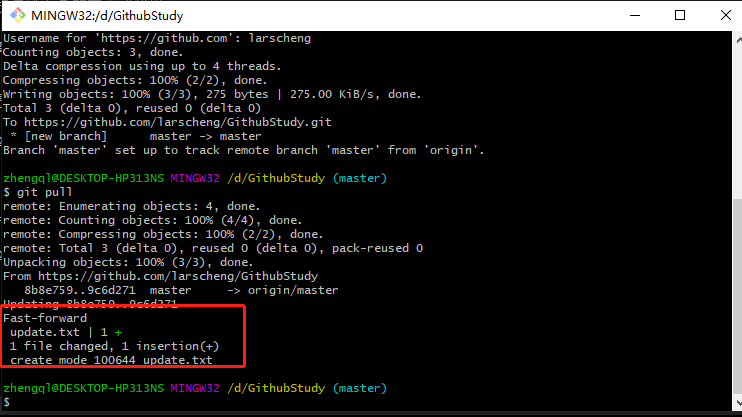Screen dimensions: 742x417
Task: Click the "$ git pull" command line
Action: (x=38, y=192)
